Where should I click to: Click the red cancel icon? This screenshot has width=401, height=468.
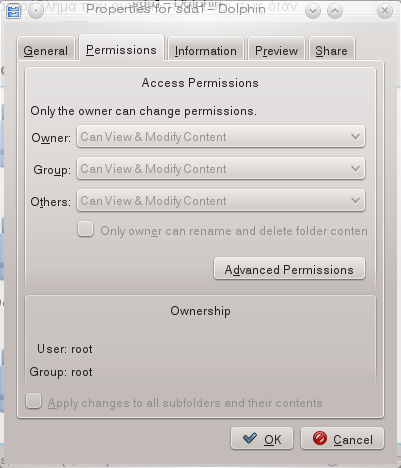(x=320, y=438)
